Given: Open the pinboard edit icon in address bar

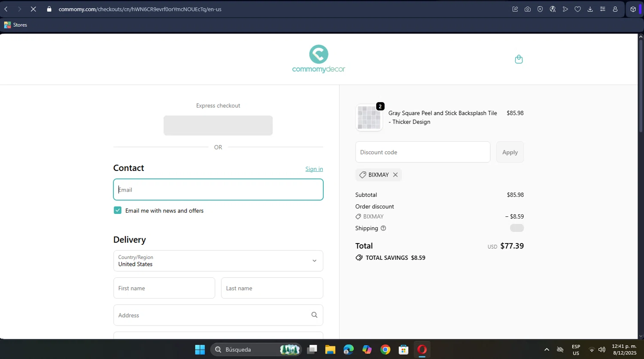Looking at the screenshot, I should [x=515, y=9].
